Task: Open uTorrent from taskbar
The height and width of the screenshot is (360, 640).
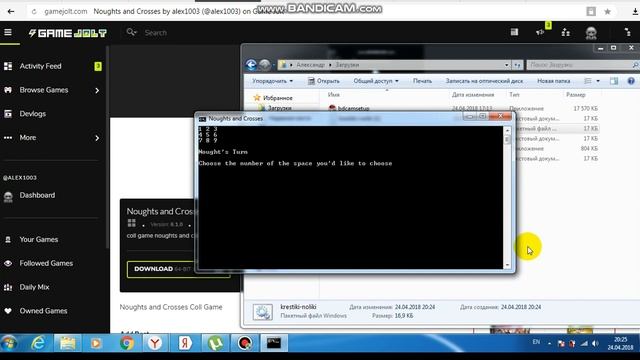Action: click(x=215, y=343)
